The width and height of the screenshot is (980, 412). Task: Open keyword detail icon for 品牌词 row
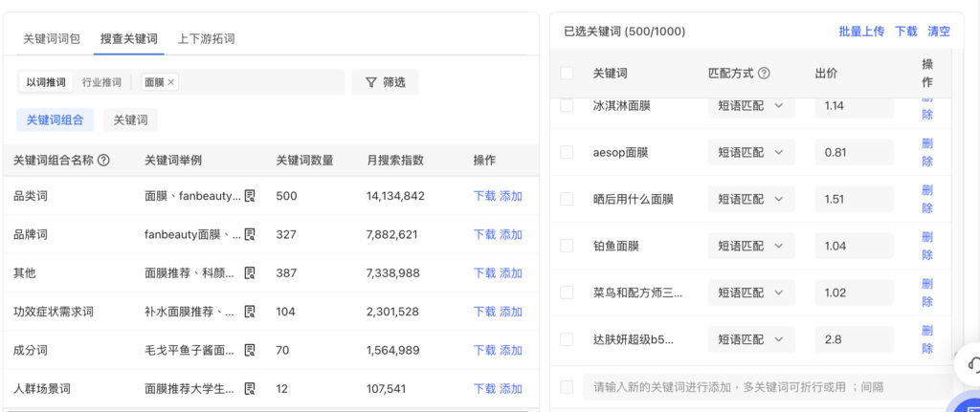click(x=250, y=235)
